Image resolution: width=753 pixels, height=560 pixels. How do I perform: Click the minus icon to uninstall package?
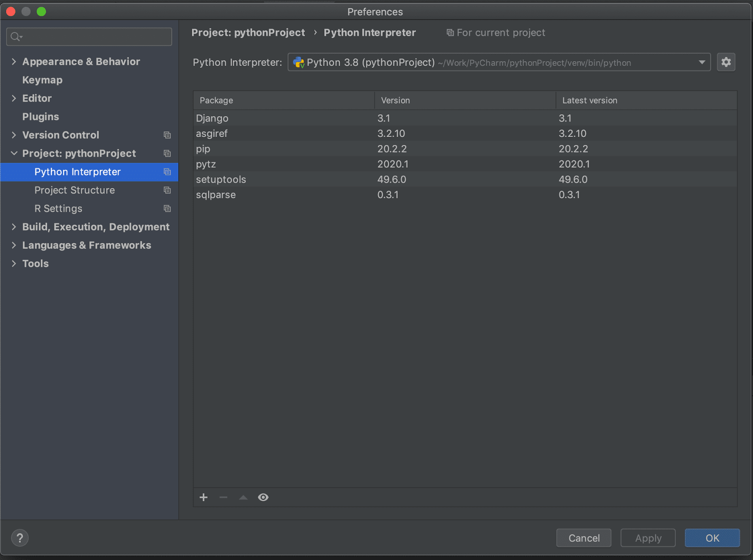click(x=224, y=497)
